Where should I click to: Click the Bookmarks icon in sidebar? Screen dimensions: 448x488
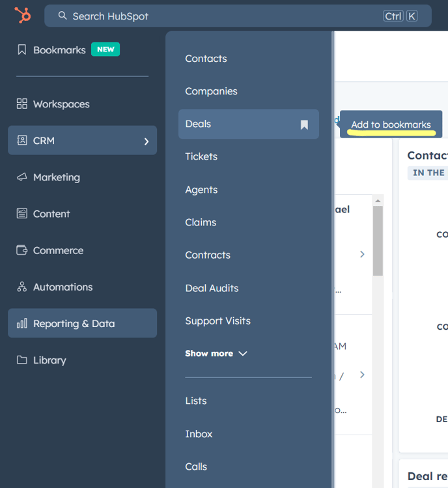click(22, 50)
